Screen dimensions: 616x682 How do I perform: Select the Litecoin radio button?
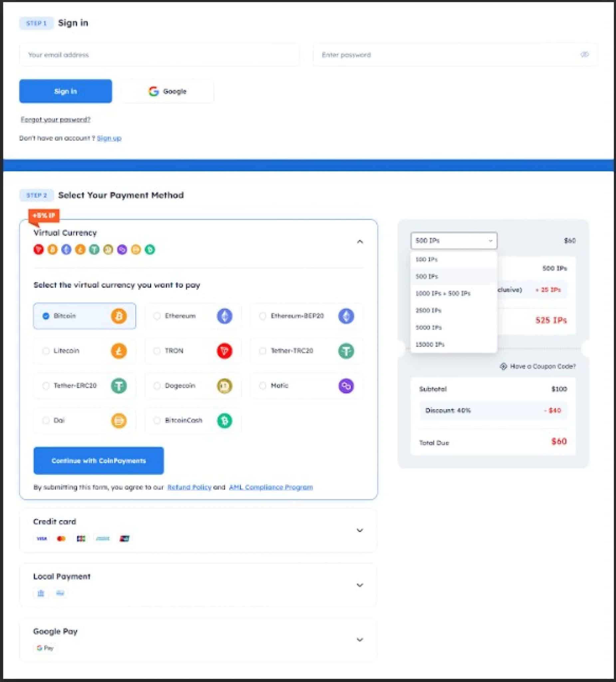tap(46, 351)
